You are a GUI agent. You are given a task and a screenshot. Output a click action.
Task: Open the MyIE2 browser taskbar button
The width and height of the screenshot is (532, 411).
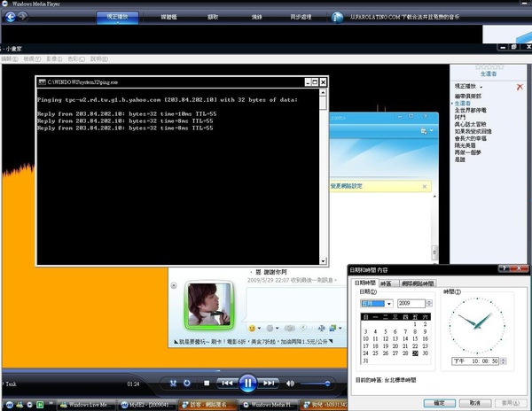pos(147,405)
